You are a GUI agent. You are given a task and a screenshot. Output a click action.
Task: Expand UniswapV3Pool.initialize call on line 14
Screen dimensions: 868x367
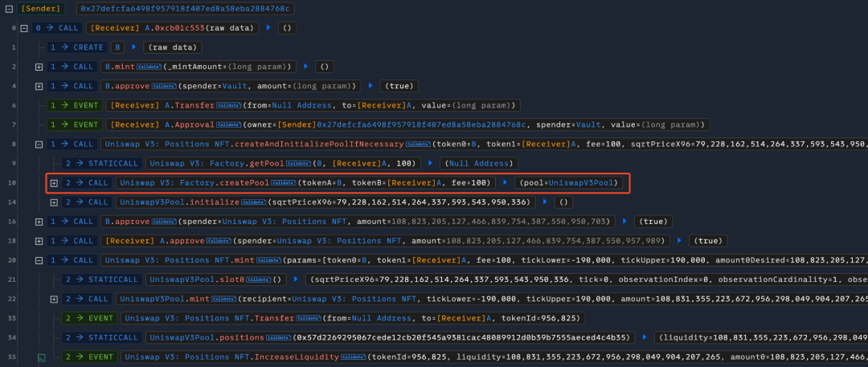(x=54, y=202)
